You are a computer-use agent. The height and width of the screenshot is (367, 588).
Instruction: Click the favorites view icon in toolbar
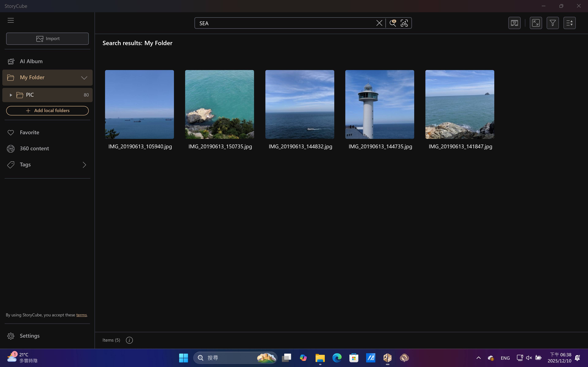coord(514,23)
